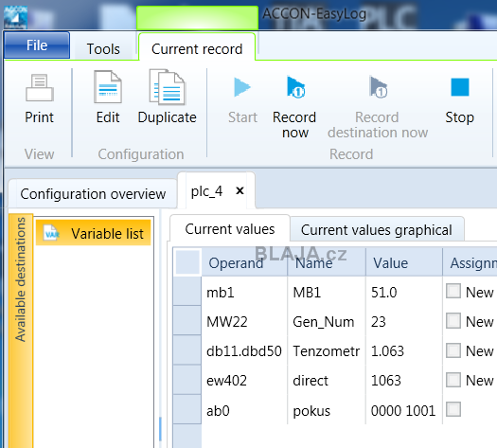The height and width of the screenshot is (448, 497).
Task: Click the Tenzometr name cell
Action: point(327,351)
